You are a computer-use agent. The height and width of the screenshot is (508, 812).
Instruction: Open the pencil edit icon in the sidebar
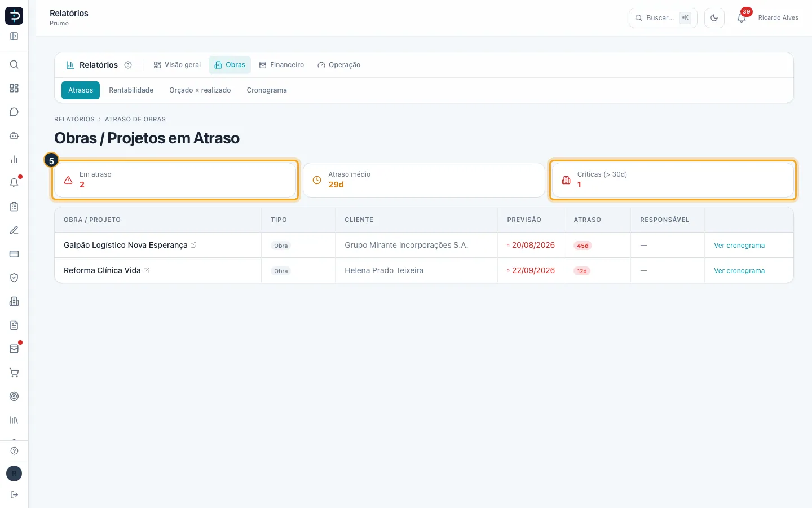coord(14,230)
